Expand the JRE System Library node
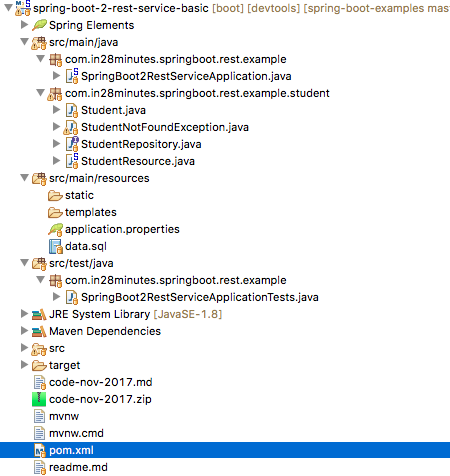This screenshot has height=476, width=450. coord(24,314)
